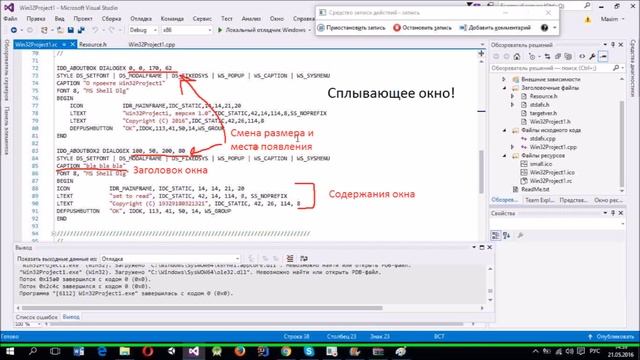
Task: Collapse all in Solution Explorer toolbar
Action: pos(558,56)
